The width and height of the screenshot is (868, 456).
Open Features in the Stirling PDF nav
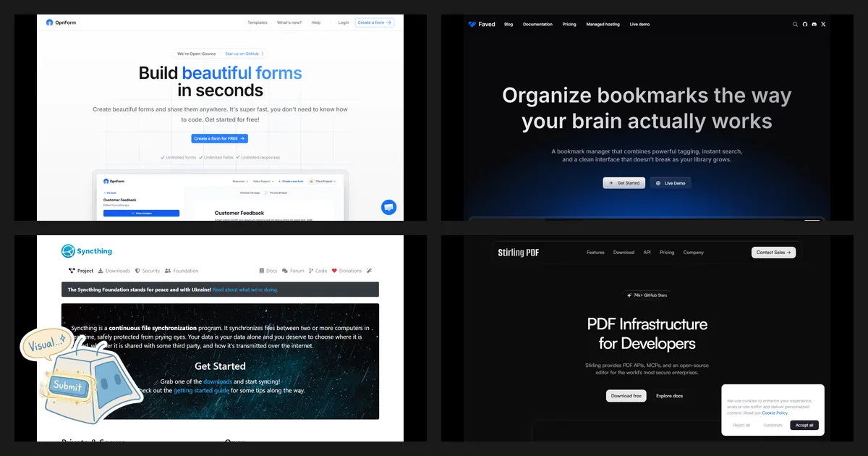point(595,253)
